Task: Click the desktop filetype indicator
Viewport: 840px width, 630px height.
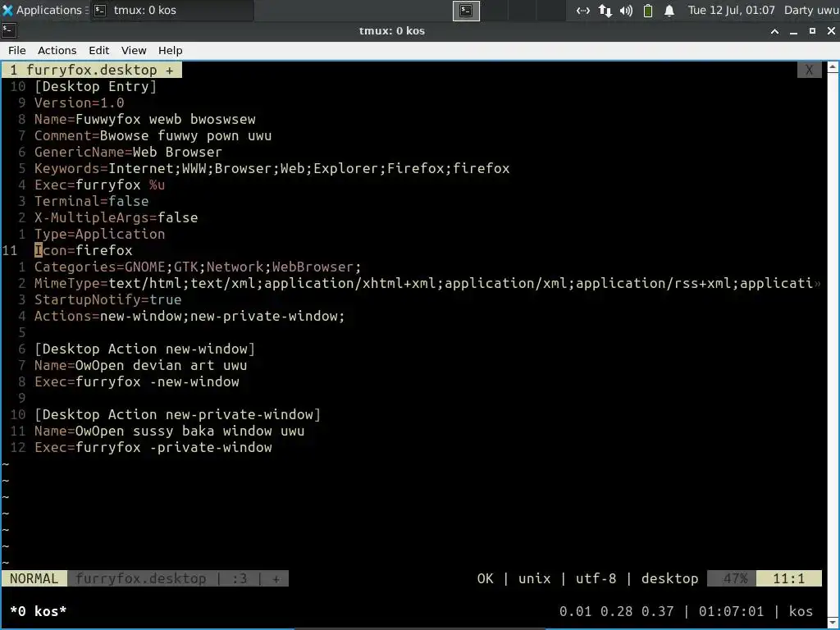Action: coord(669,578)
